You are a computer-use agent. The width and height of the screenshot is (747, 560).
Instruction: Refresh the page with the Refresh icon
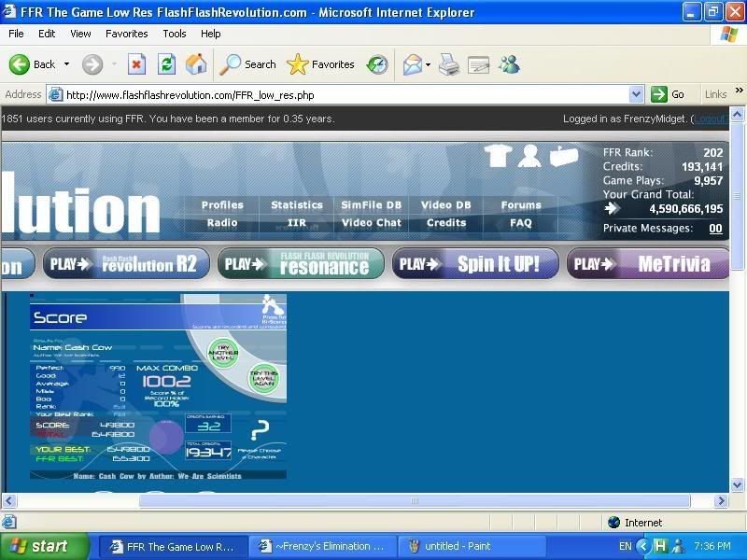[x=166, y=64]
